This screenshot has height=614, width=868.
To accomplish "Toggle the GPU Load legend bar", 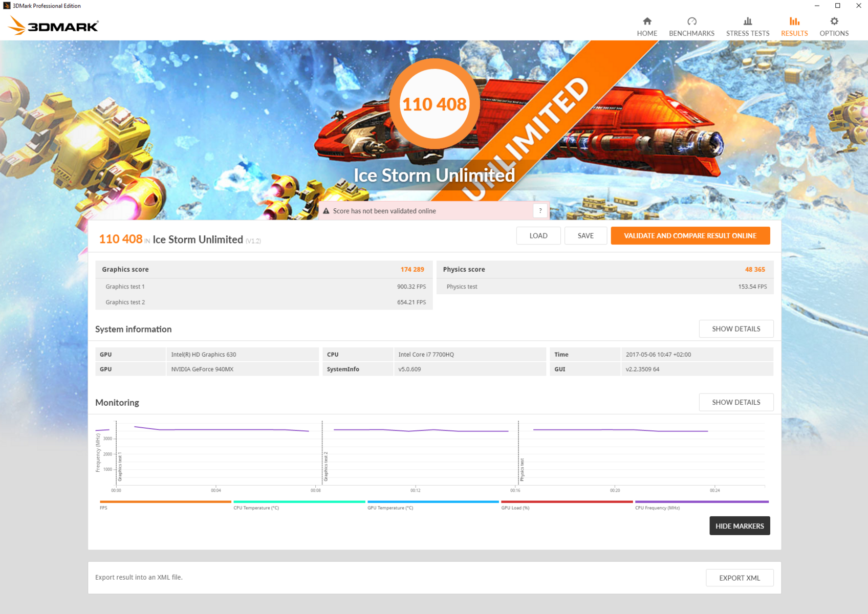I will point(567,502).
